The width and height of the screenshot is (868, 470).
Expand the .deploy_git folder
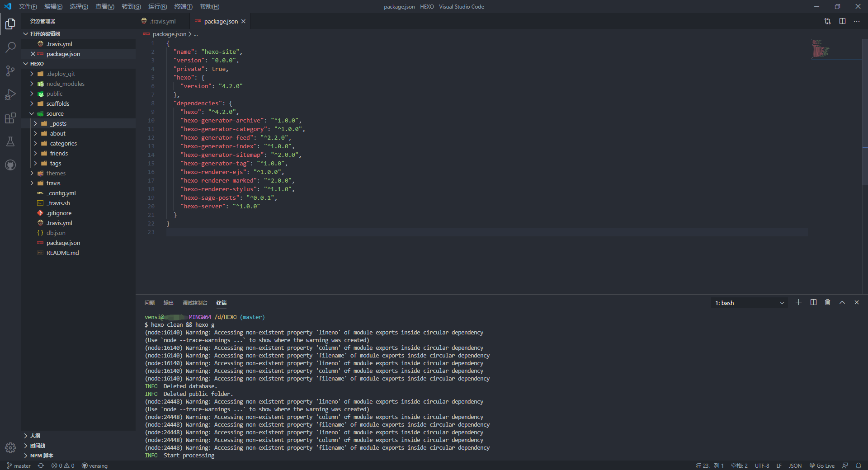[79, 74]
